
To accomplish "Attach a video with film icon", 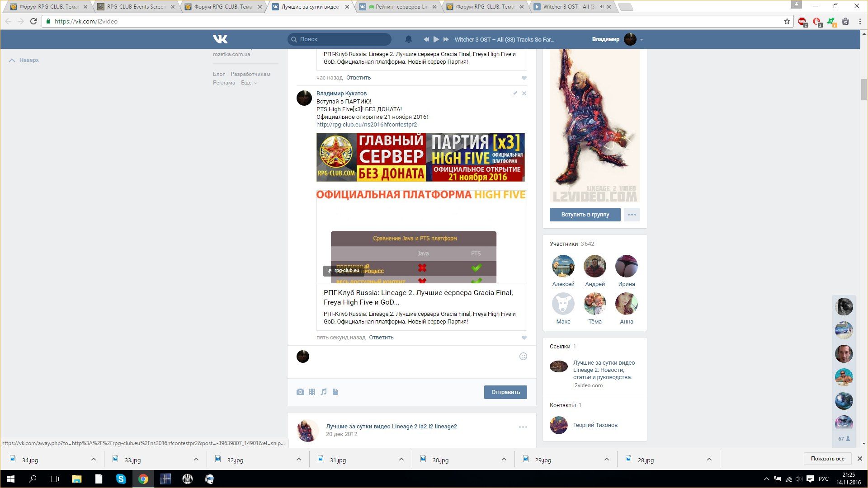I will [312, 392].
